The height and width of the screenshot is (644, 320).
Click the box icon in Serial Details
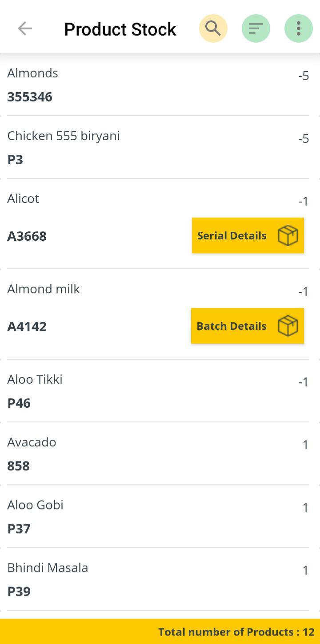[x=288, y=235]
